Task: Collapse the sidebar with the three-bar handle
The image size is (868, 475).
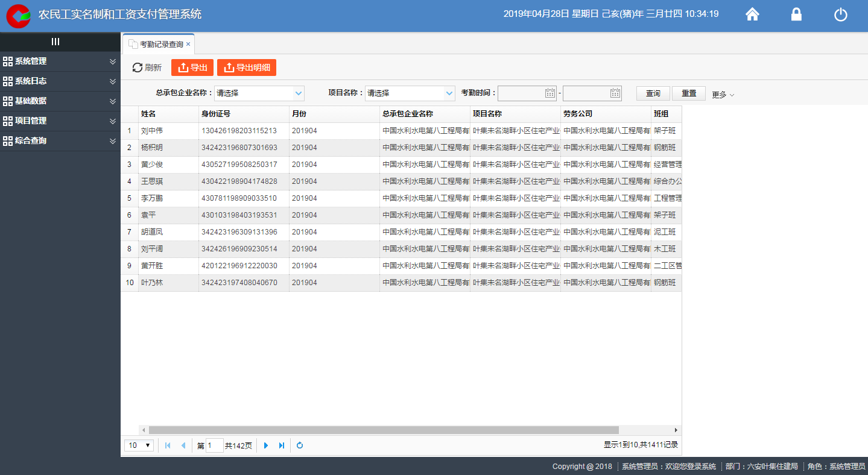Action: pos(55,42)
